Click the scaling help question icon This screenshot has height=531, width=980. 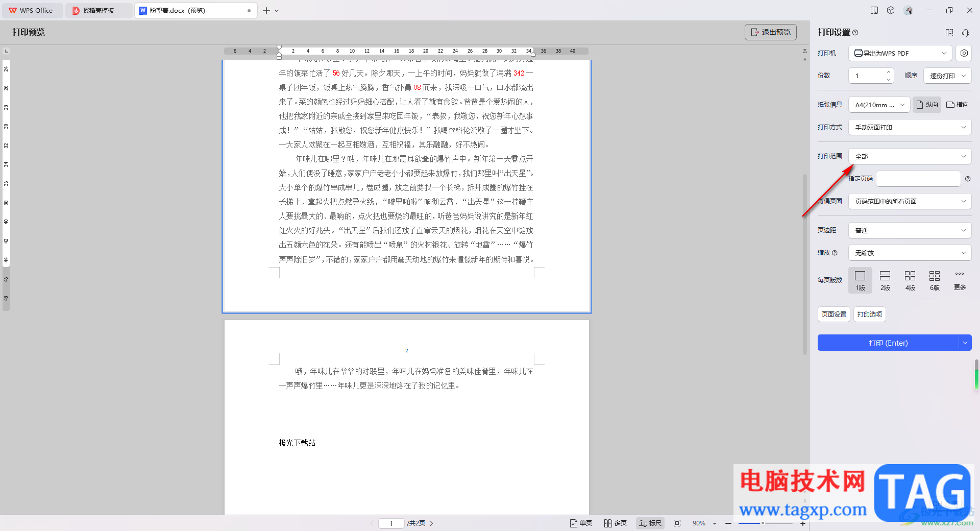[x=835, y=253]
